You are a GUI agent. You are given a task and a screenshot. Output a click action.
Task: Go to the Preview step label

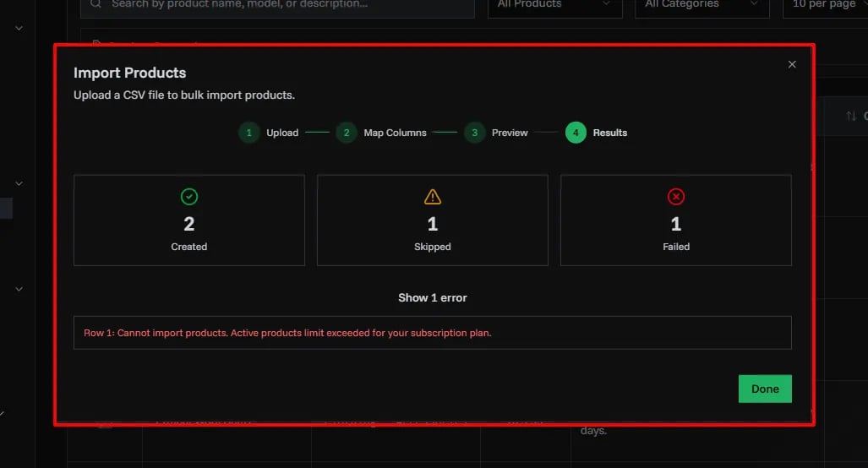(510, 133)
